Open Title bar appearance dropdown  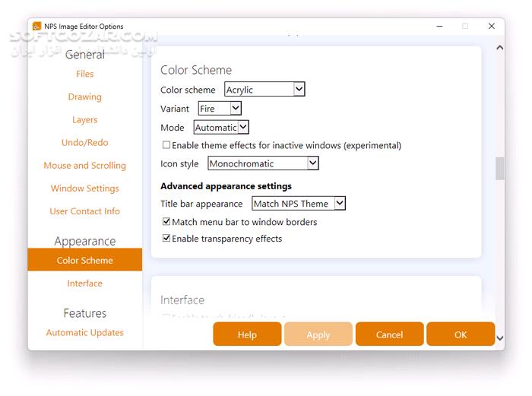click(299, 204)
